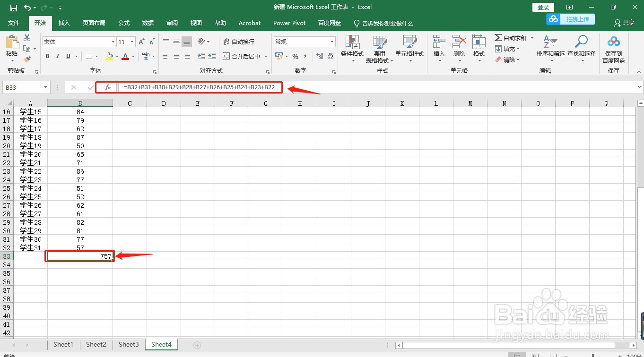The image size is (644, 357).
Task: Click the Insert Function fx icon
Action: 108,87
